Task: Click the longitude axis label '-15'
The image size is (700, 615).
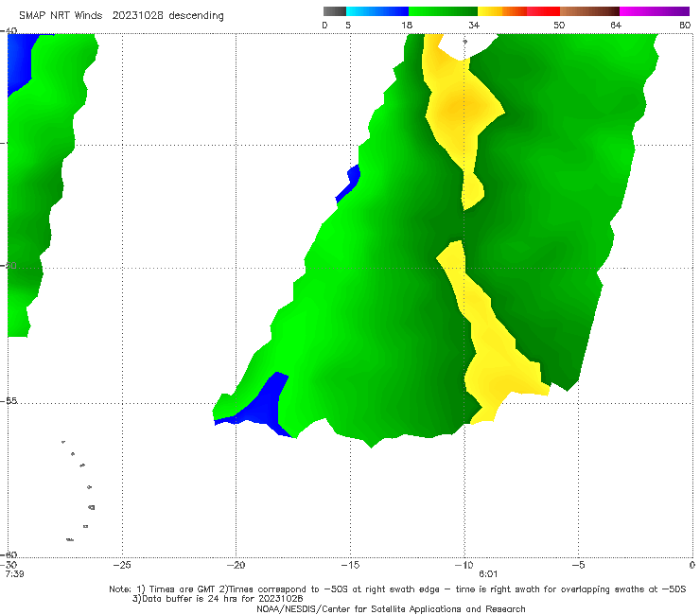Action: (350, 565)
